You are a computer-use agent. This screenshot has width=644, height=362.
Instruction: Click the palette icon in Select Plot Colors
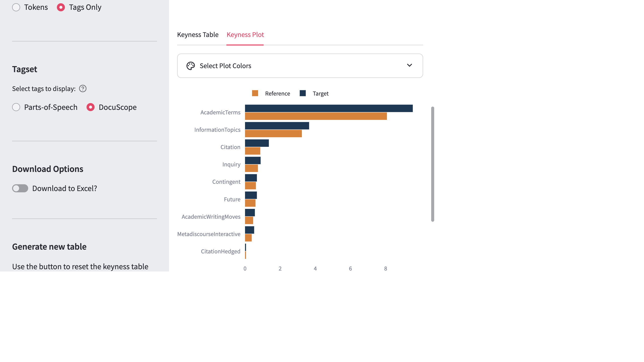tap(191, 66)
